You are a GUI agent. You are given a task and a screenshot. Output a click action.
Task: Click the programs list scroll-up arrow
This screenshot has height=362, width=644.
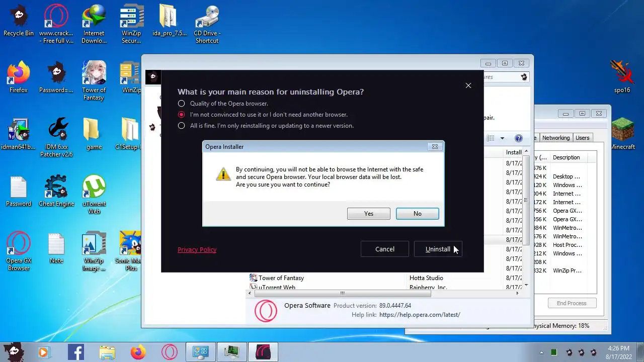(x=526, y=151)
